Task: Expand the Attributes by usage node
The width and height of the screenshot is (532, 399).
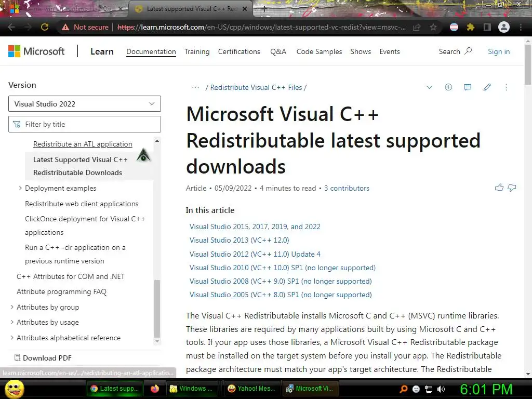Action: (12, 322)
